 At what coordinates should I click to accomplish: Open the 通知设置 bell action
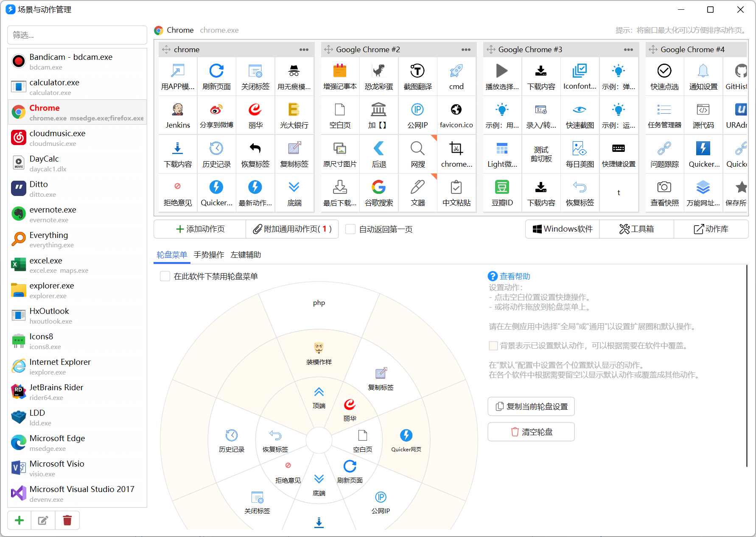point(703,77)
